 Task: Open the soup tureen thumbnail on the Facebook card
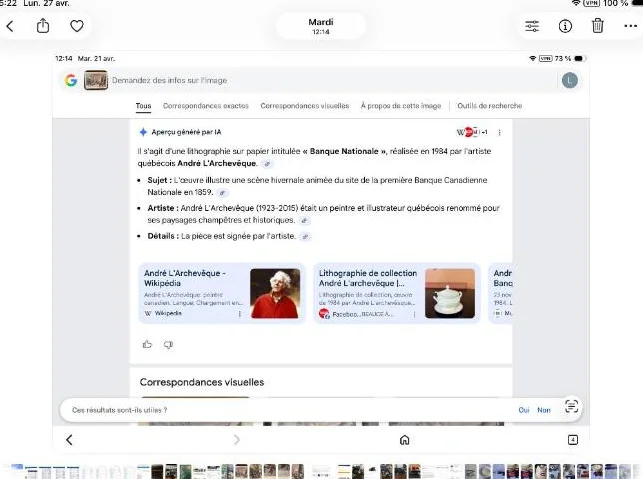pos(450,293)
